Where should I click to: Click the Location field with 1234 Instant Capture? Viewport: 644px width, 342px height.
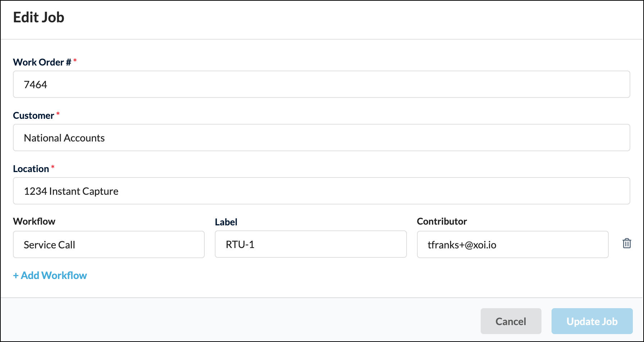tap(321, 191)
